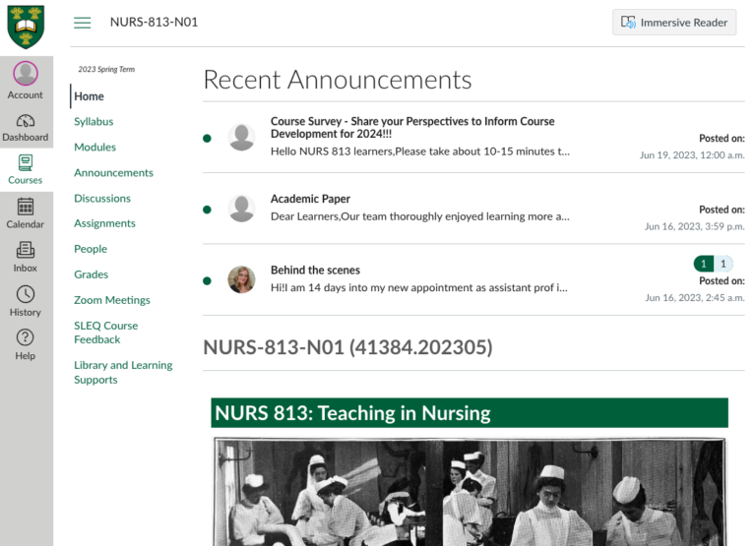756x546 pixels.
Task: Open the Help question mark icon
Action: pos(26,337)
